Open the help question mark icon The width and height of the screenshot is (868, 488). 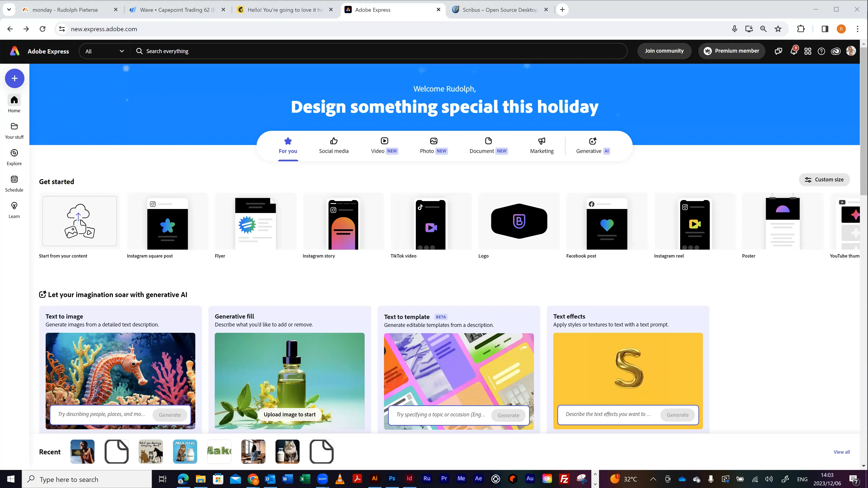click(x=821, y=51)
